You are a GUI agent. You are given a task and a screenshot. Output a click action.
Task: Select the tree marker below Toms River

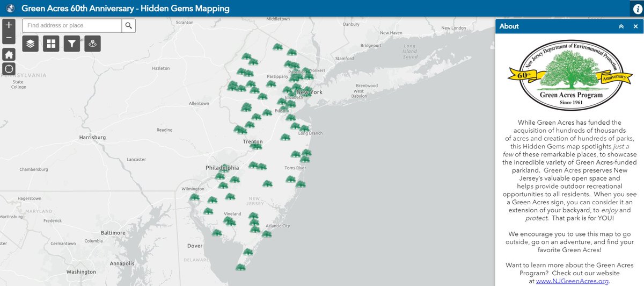click(x=290, y=179)
